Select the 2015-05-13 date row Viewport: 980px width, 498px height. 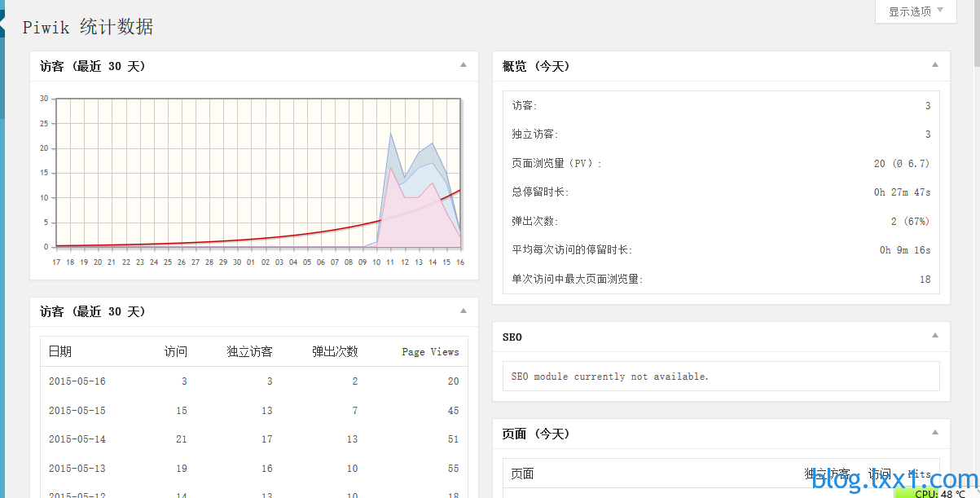coord(77,469)
